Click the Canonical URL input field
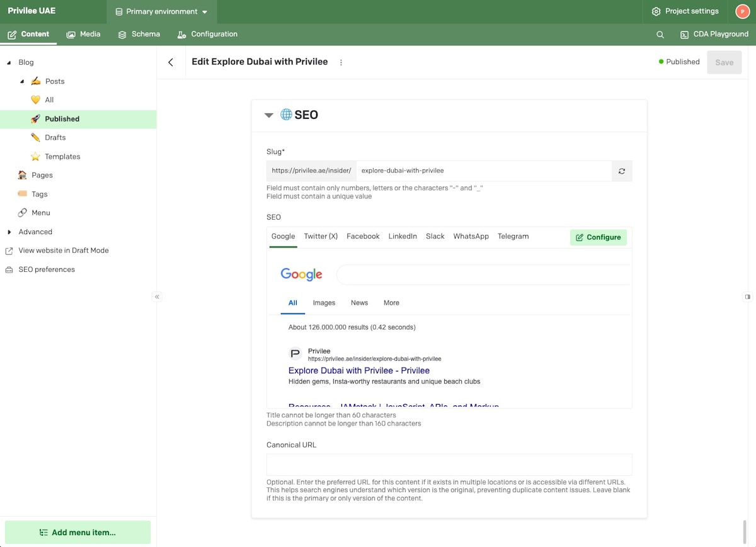Viewport: 756px width, 547px height. point(449,465)
